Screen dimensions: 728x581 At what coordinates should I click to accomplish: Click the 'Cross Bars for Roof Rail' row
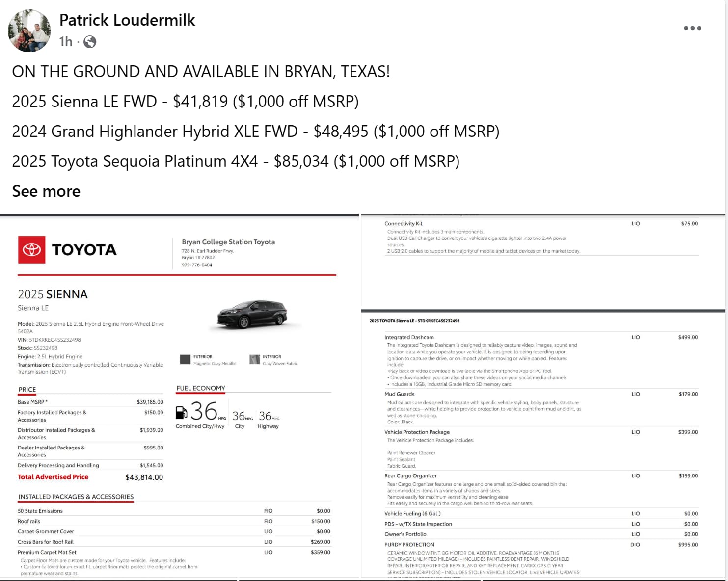point(174,542)
